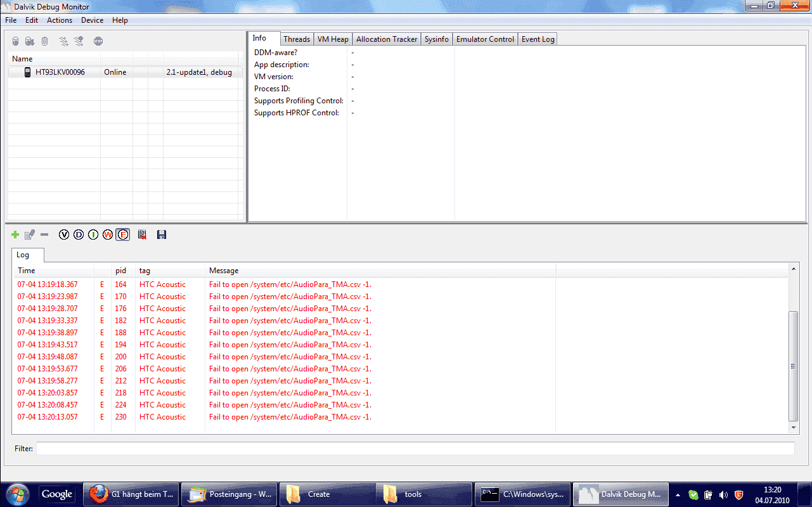
Task: Open the Posteingang mail taskbar item
Action: click(x=229, y=494)
